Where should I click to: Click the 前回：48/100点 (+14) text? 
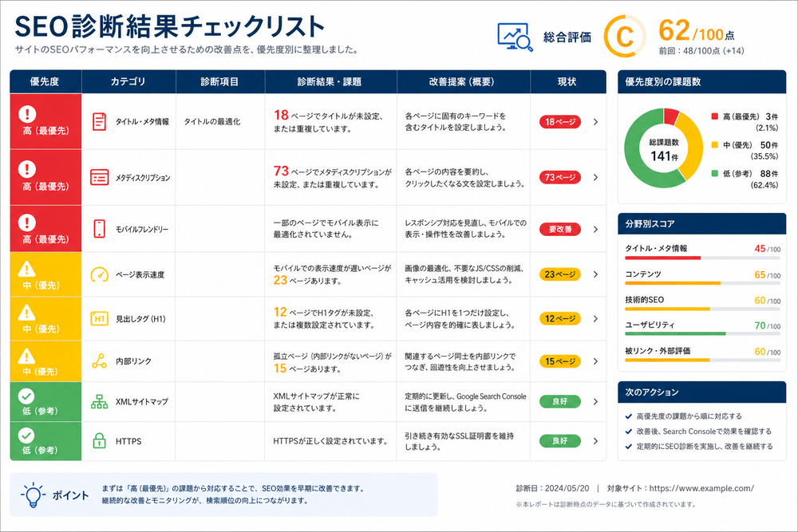pos(701,51)
